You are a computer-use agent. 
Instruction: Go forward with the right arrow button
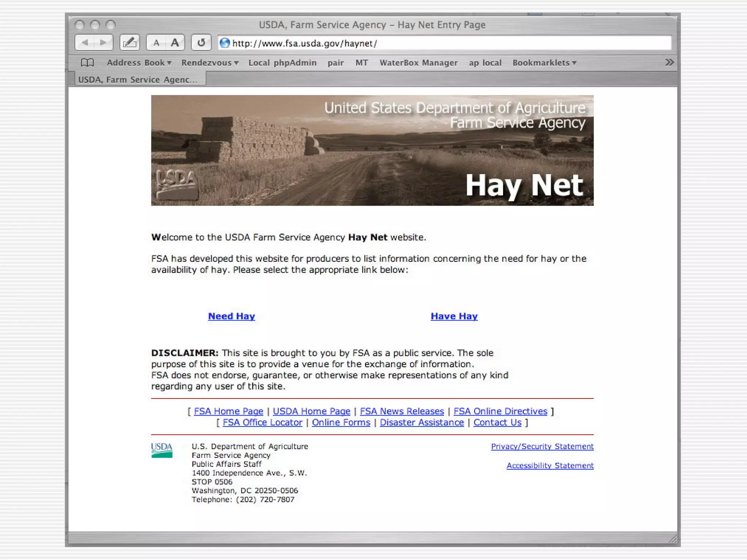104,43
